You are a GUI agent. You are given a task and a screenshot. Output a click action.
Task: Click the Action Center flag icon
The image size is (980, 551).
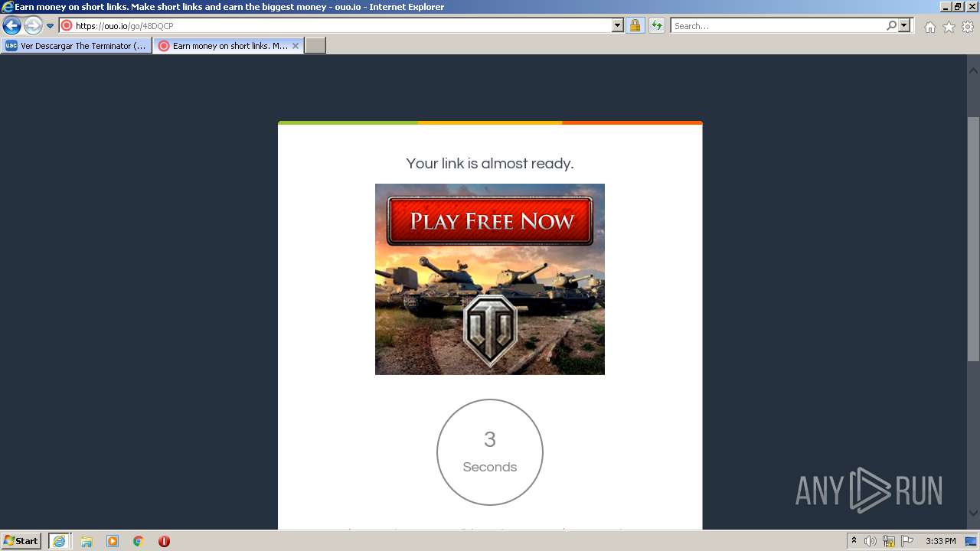[x=907, y=541]
